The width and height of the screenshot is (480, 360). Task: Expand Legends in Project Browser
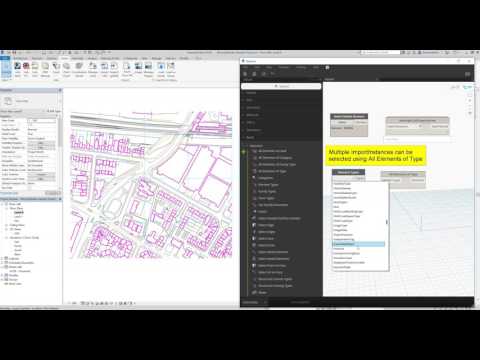tap(2, 259)
